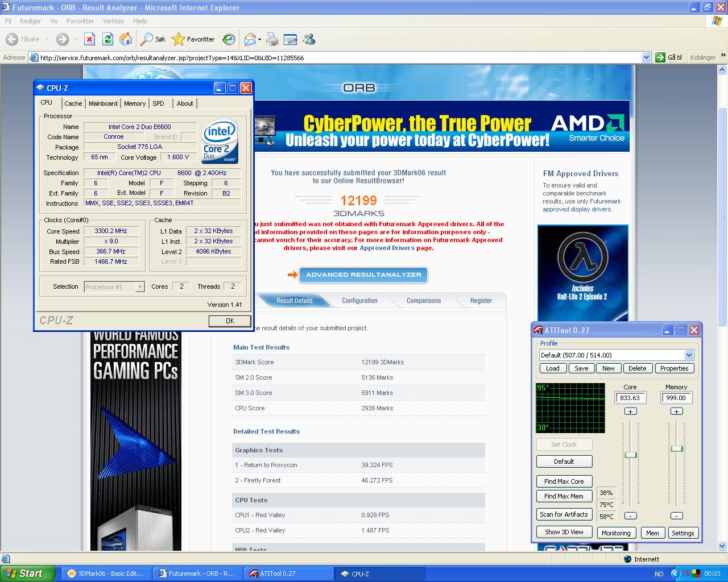
Task: Expand the Koblinger links chevron
Action: pyautogui.click(x=722, y=57)
